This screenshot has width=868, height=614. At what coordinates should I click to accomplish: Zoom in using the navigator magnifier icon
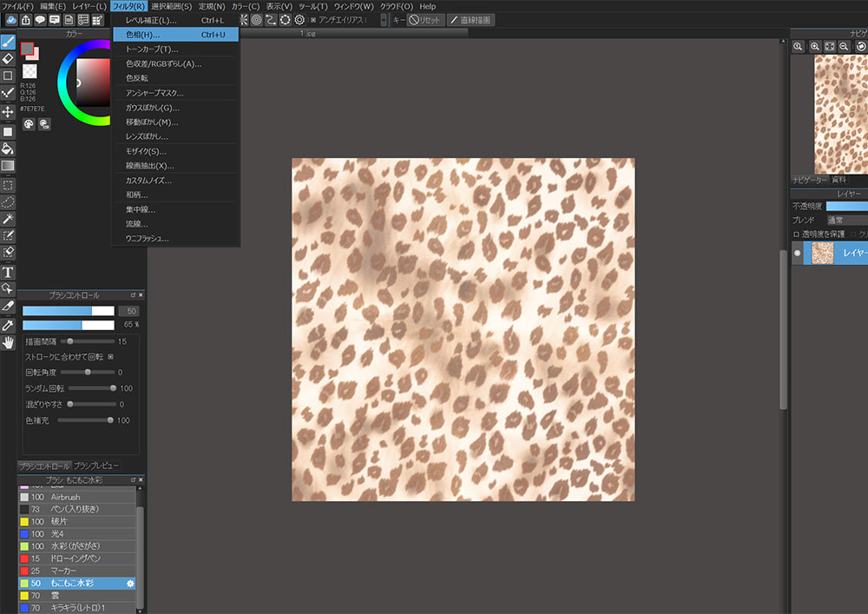(814, 46)
